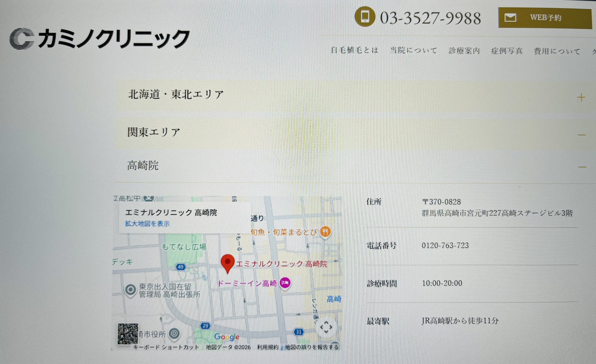Click route 49 shield on map
Screen dimensions: 596x364
[x=181, y=267]
